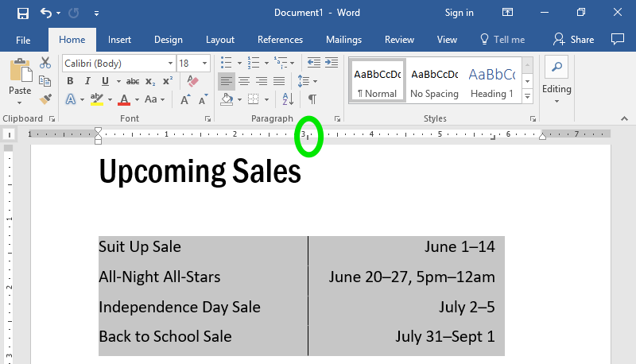This screenshot has width=636, height=364.
Task: Toggle Bold formatting
Action: (x=70, y=81)
